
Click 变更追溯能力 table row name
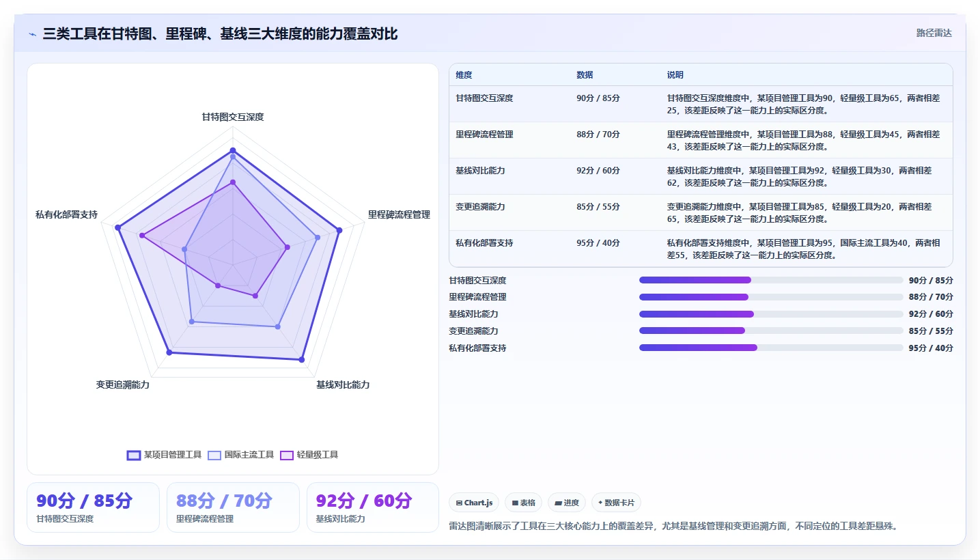(480, 207)
